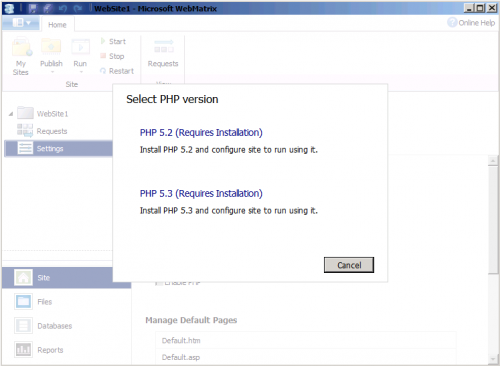Viewport: 500px width, 366px height.
Task: Cancel the Select PHP version dialog
Action: (x=349, y=265)
